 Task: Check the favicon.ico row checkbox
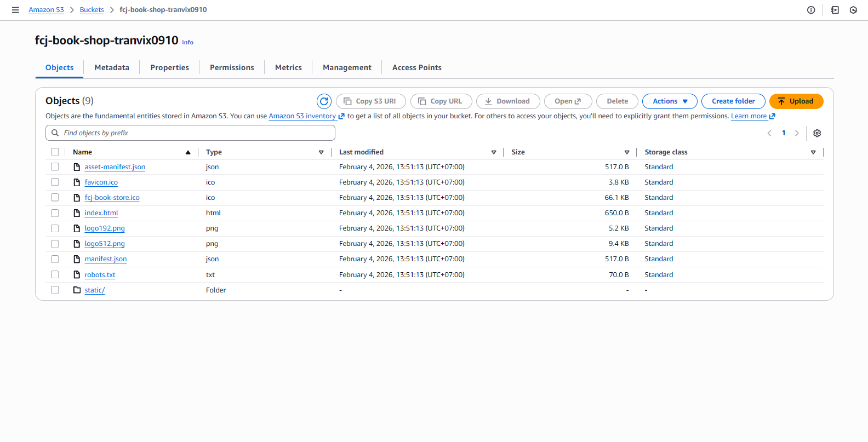tap(55, 182)
